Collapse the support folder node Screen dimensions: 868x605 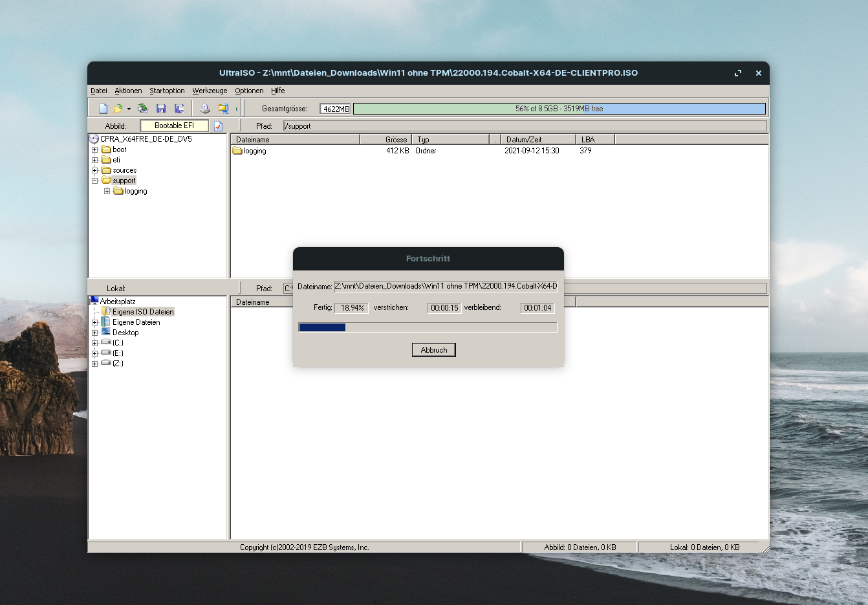point(94,181)
